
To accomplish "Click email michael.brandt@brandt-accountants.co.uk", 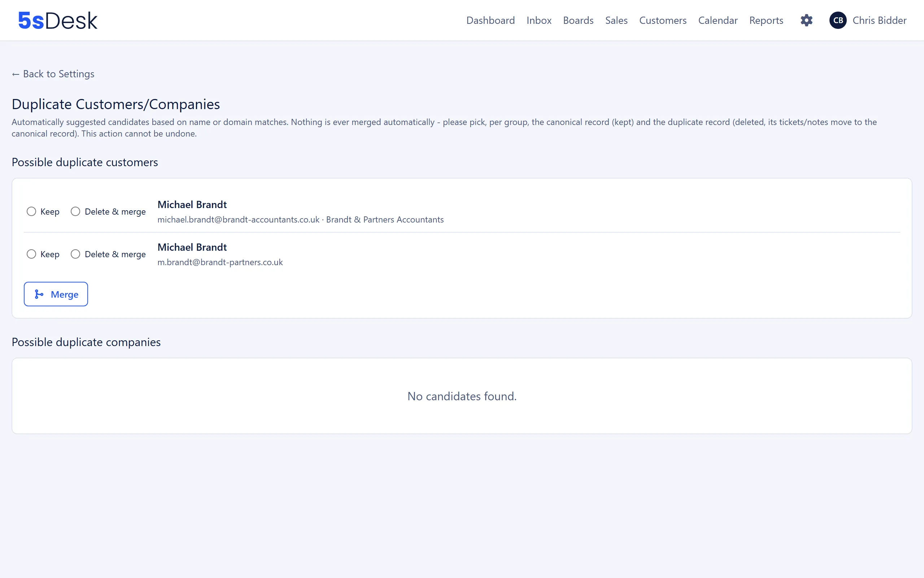I will (238, 219).
